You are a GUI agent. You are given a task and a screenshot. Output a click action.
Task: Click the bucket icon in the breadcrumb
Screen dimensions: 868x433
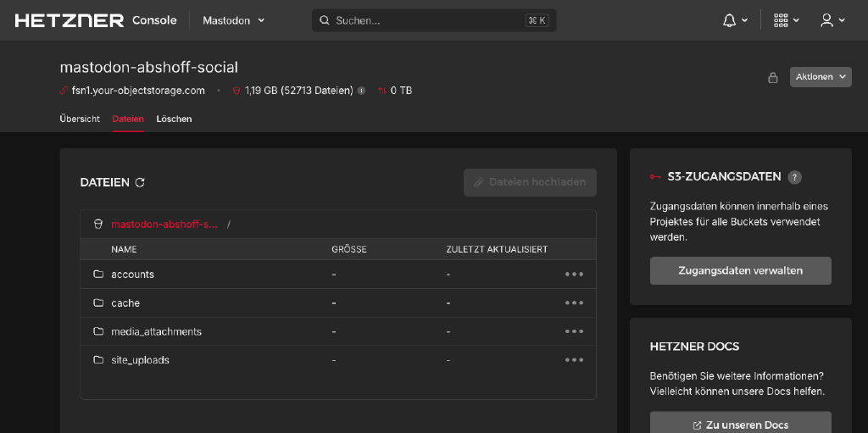pyautogui.click(x=98, y=225)
